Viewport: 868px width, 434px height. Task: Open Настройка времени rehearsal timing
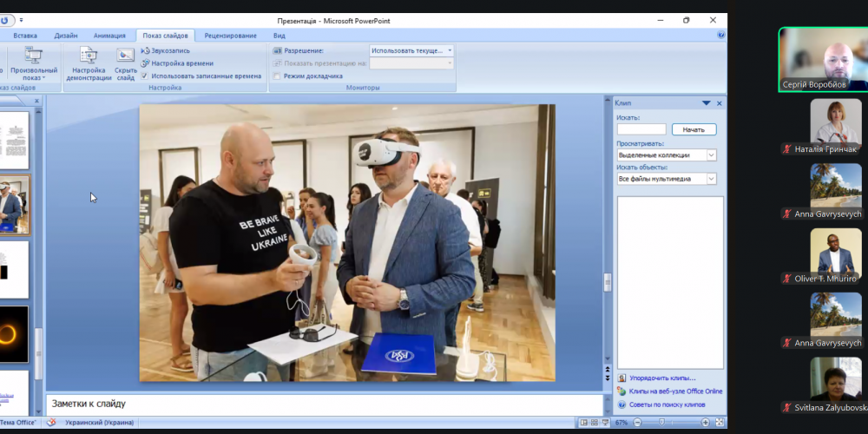pyautogui.click(x=181, y=63)
